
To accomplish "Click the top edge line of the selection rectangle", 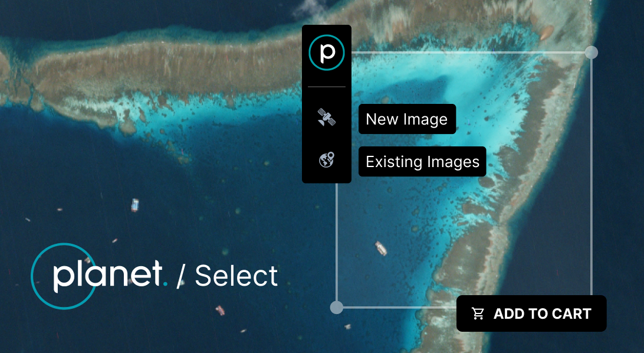I will click(468, 53).
